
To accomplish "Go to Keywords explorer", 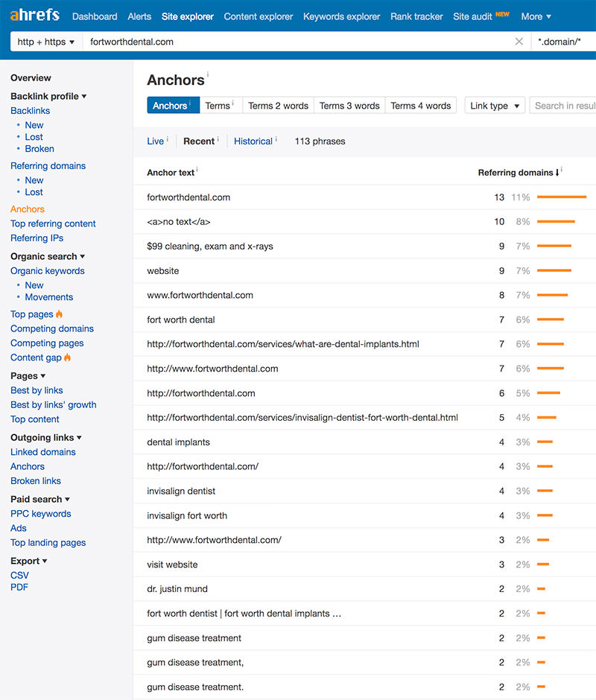I will coord(341,16).
